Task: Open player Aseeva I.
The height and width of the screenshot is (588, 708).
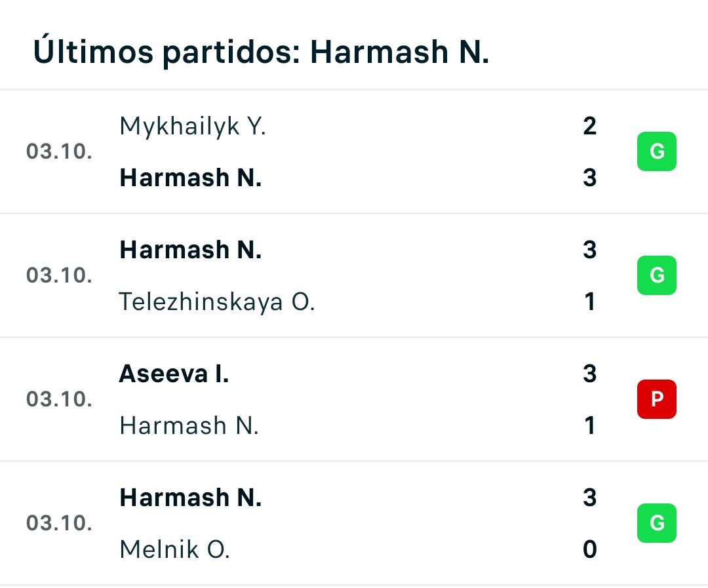Action: pyautogui.click(x=174, y=374)
